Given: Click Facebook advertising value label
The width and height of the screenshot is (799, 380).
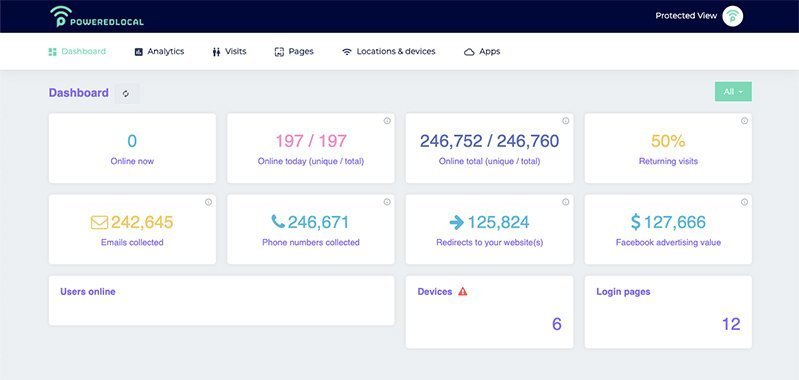Looking at the screenshot, I should pos(668,242).
